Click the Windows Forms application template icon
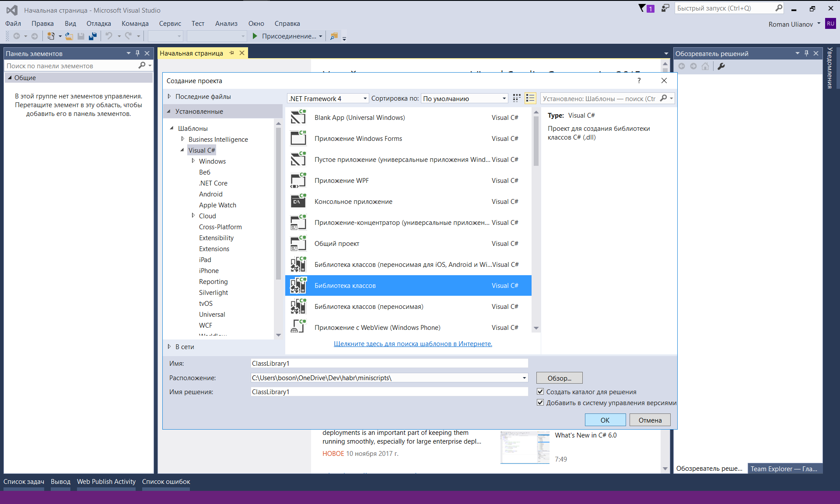Image resolution: width=840 pixels, height=504 pixels. click(298, 138)
